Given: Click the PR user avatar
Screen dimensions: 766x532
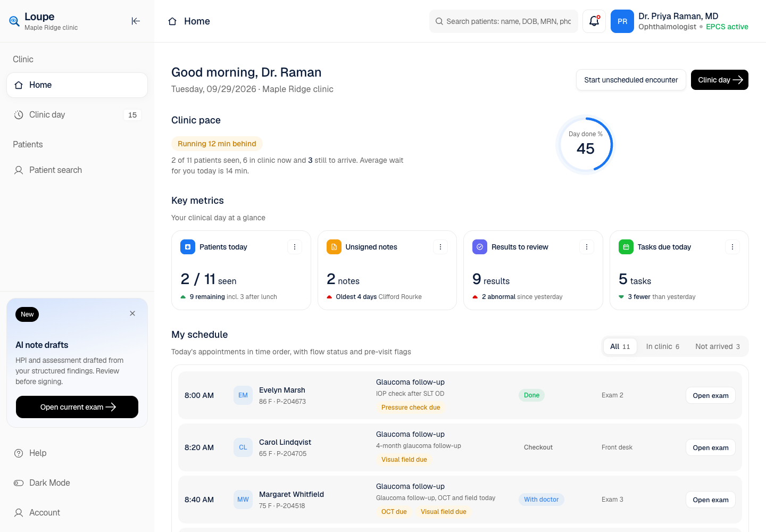Looking at the screenshot, I should 622,21.
